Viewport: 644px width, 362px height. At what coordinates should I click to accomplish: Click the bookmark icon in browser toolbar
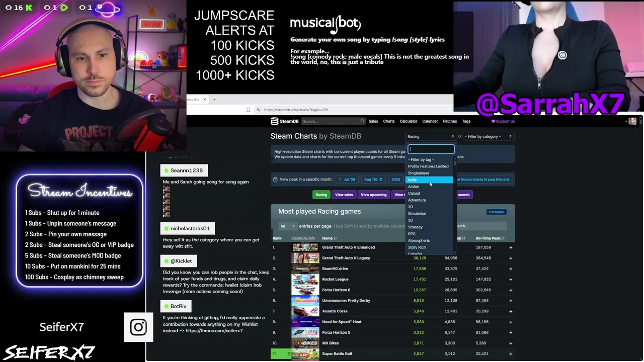[x=248, y=110]
